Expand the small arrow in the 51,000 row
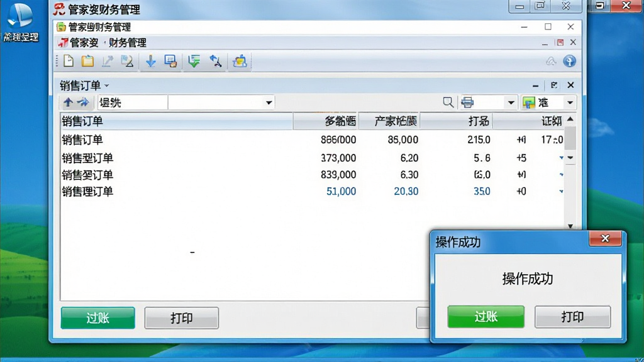The height and width of the screenshot is (362, 644). pyautogui.click(x=561, y=192)
